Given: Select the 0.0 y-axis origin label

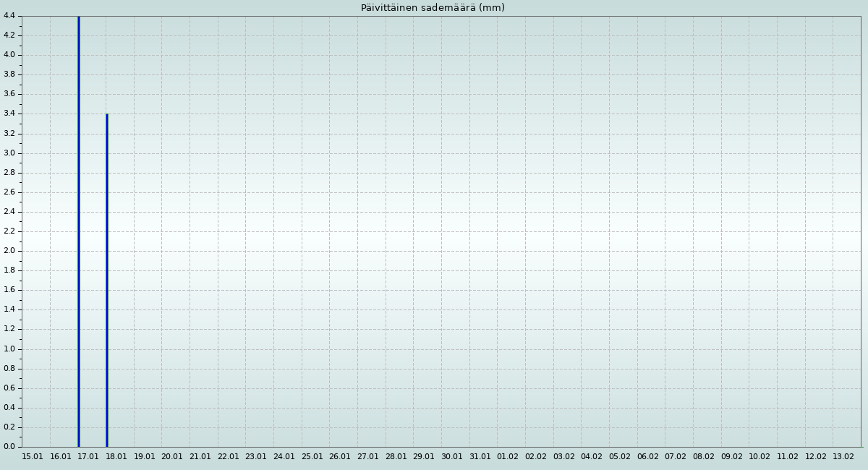Looking at the screenshot, I should coord(9,447).
